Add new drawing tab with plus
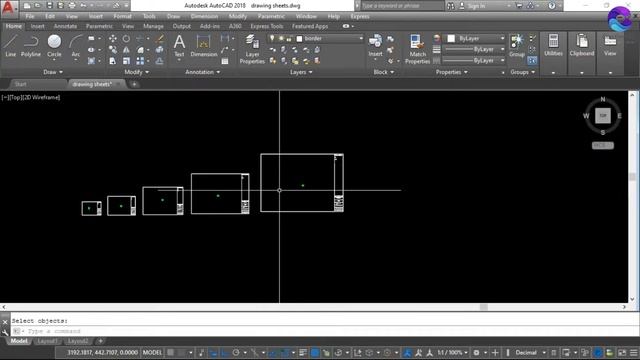Image resolution: width=640 pixels, height=360 pixels. tap(134, 84)
